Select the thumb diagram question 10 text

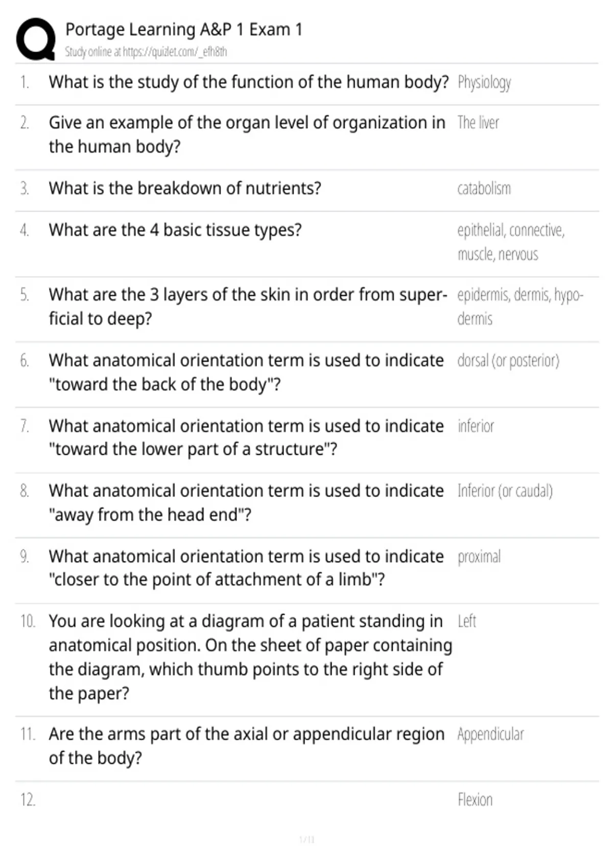pos(250,657)
